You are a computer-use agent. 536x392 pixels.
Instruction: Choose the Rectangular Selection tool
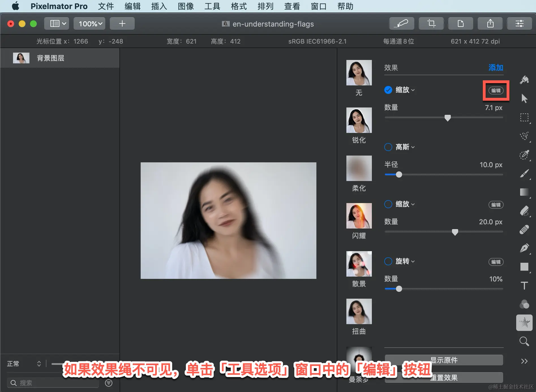[524, 117]
